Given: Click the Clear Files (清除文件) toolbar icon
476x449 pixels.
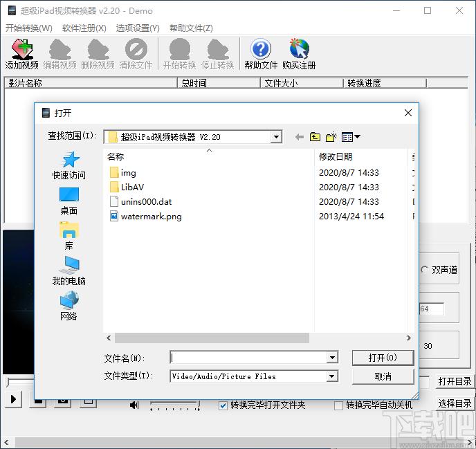Looking at the screenshot, I should pos(136,54).
